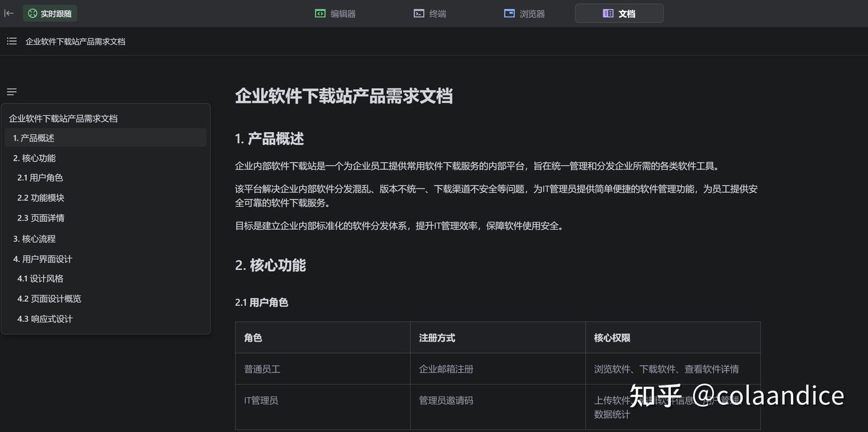Open the 终端 tab
Screen dimensions: 868x432
click(430, 13)
